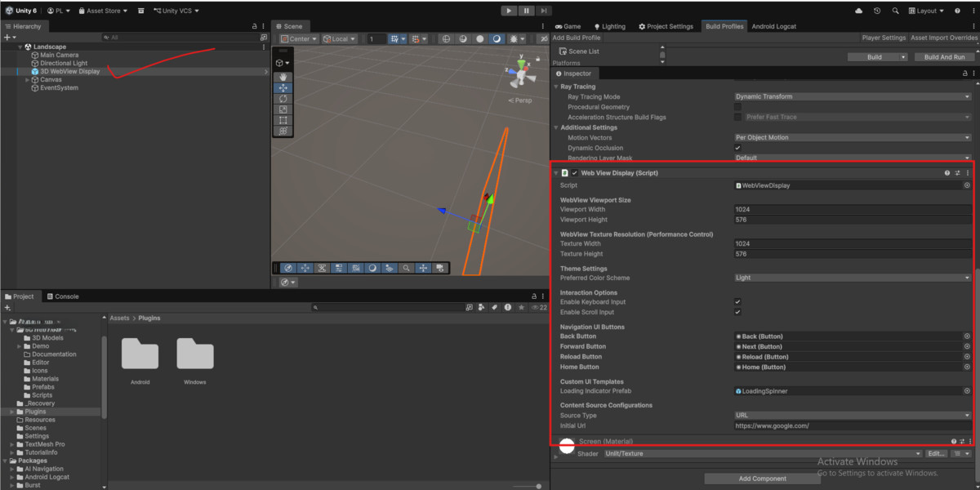This screenshot has height=490, width=980.
Task: Toggle Procedural Geometry checkbox
Action: click(737, 107)
